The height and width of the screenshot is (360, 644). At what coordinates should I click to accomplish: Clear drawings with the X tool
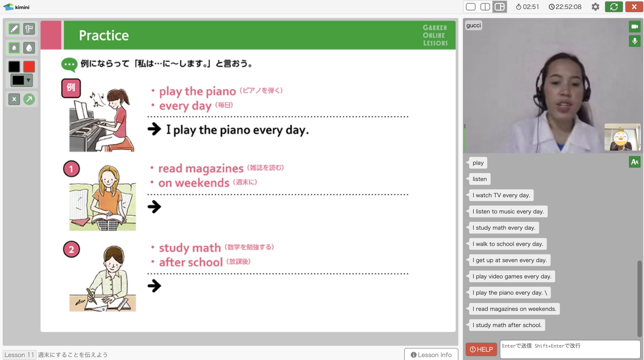point(14,99)
